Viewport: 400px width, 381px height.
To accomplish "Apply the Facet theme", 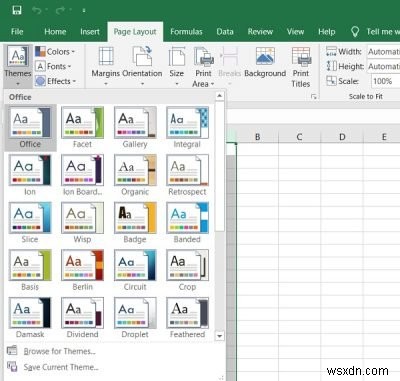I will [x=82, y=127].
